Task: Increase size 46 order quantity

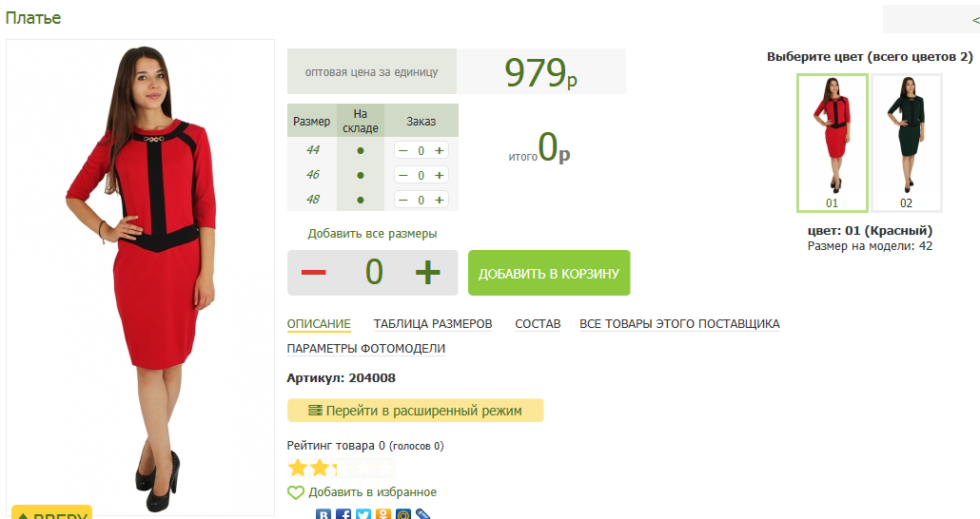Action: [440, 176]
